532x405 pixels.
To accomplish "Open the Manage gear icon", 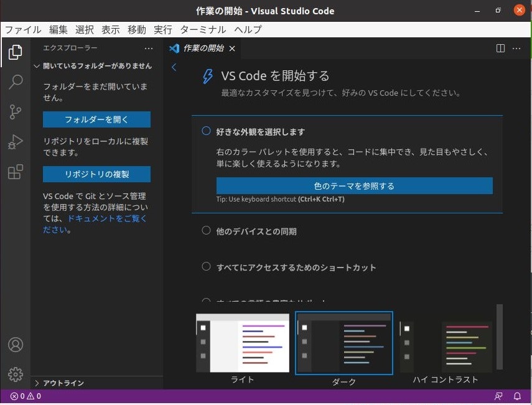I will pos(16,375).
